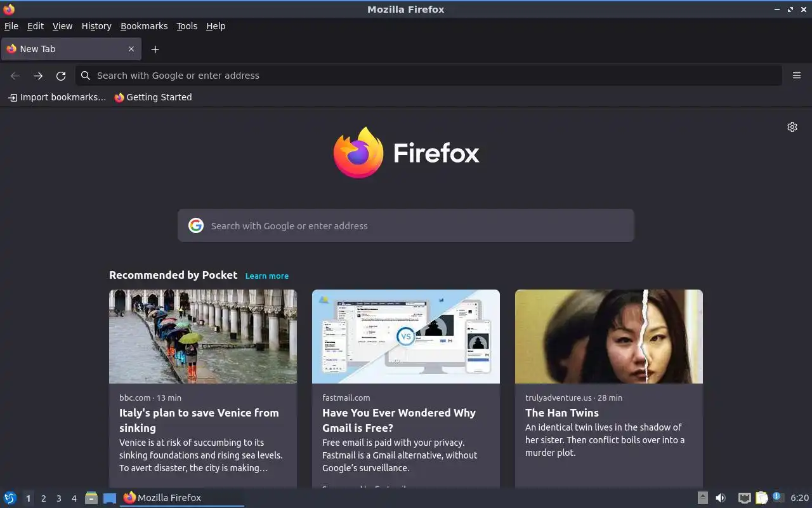Open The Han Twins article headline

562,413
